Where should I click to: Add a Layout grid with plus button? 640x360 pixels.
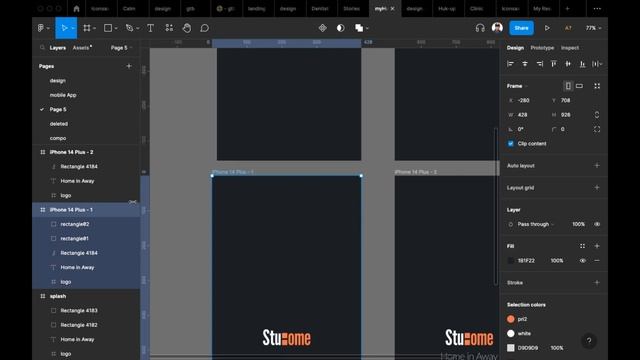pyautogui.click(x=597, y=188)
